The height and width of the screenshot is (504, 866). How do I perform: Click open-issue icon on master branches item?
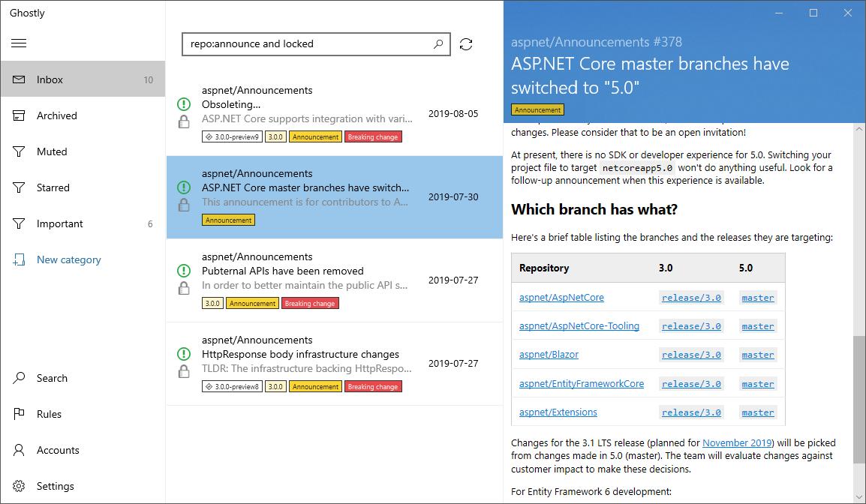point(184,187)
